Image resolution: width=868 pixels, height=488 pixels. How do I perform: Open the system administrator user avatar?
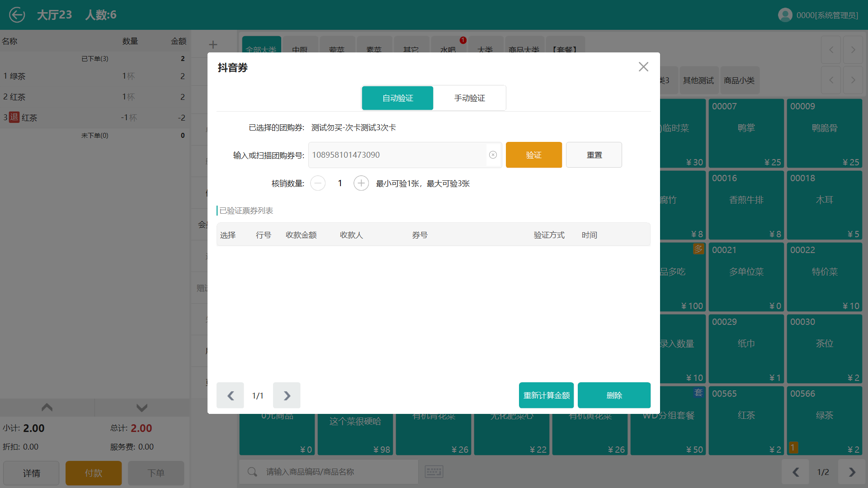pyautogui.click(x=785, y=15)
